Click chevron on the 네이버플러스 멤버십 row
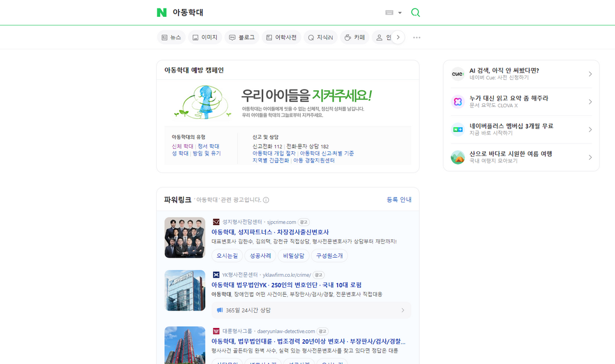Image resolution: width=615 pixels, height=364 pixels. 590,130
